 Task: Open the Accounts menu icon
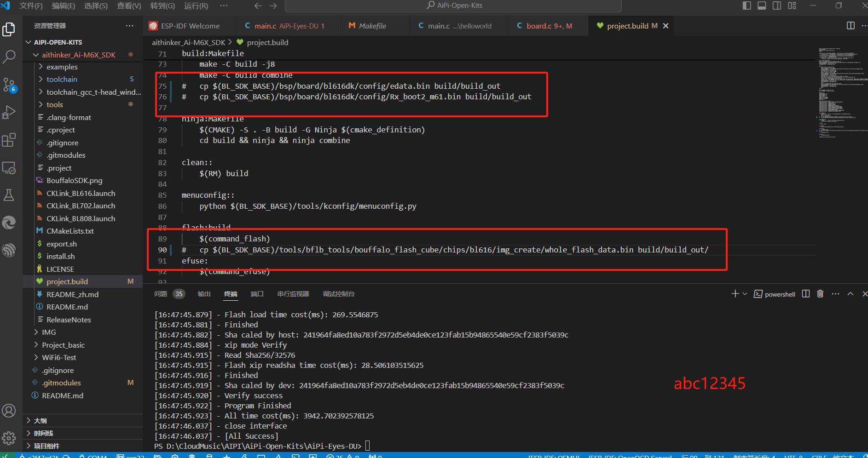pyautogui.click(x=9, y=411)
